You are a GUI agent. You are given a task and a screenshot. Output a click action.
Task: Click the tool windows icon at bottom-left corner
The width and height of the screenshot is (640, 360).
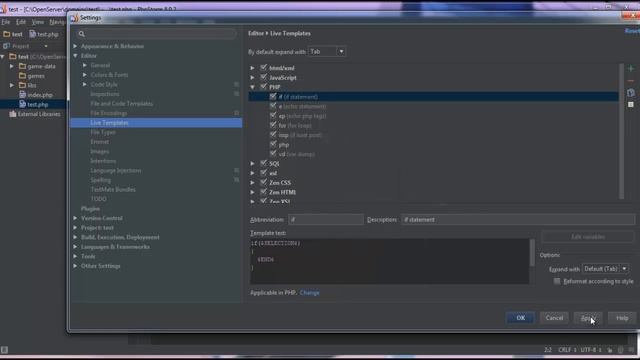4,350
